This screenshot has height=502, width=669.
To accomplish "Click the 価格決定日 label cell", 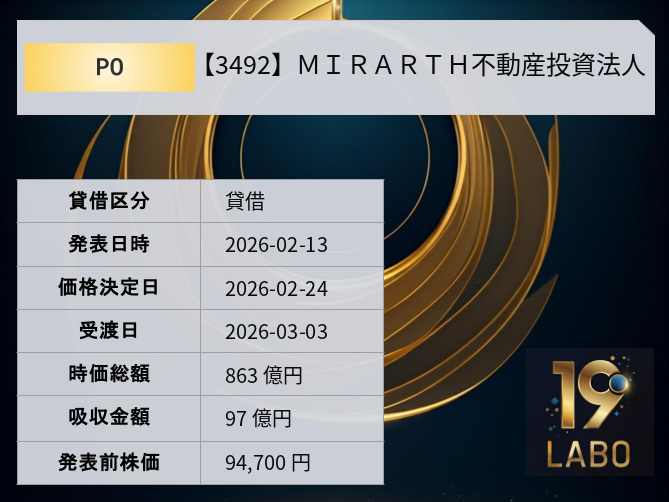I will coord(109,288).
